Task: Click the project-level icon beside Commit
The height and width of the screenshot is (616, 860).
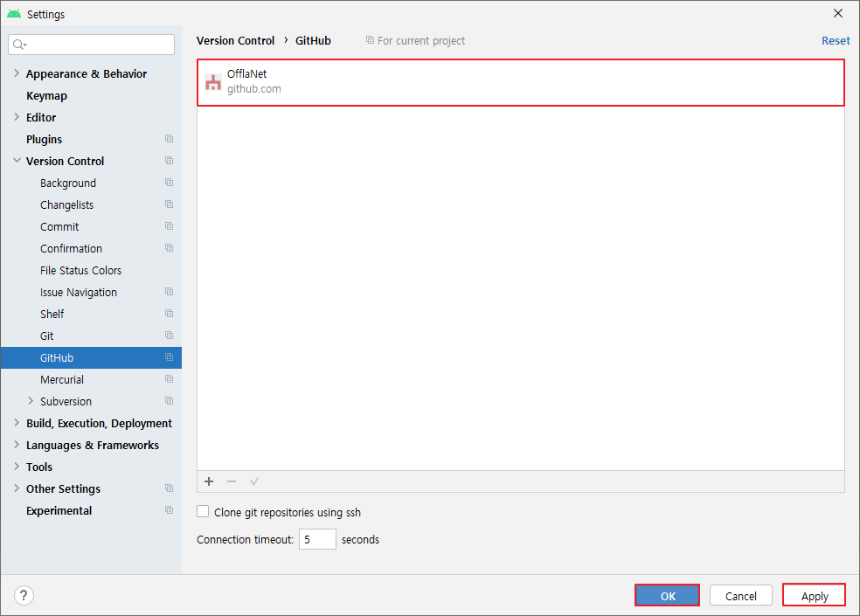Action: [169, 226]
